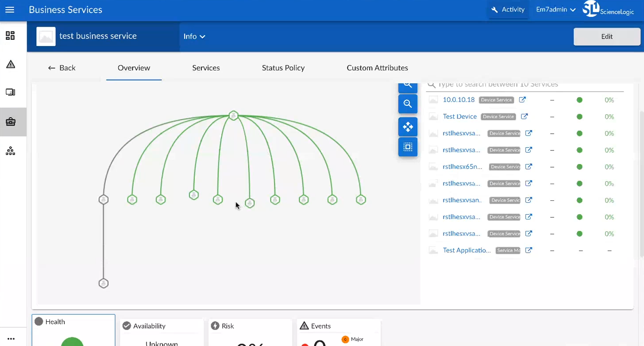This screenshot has height=346, width=644.
Task: Open the Test Application service link
Action: [467, 250]
